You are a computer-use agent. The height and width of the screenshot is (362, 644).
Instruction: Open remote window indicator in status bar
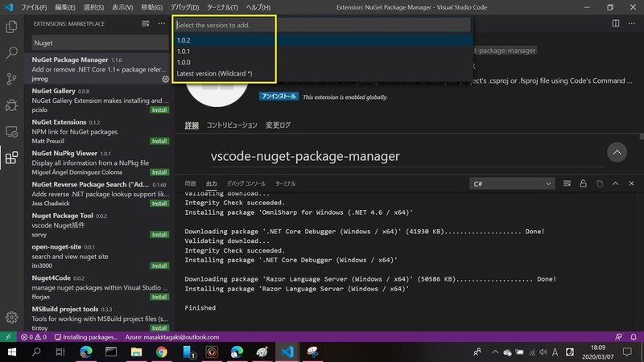(8, 337)
